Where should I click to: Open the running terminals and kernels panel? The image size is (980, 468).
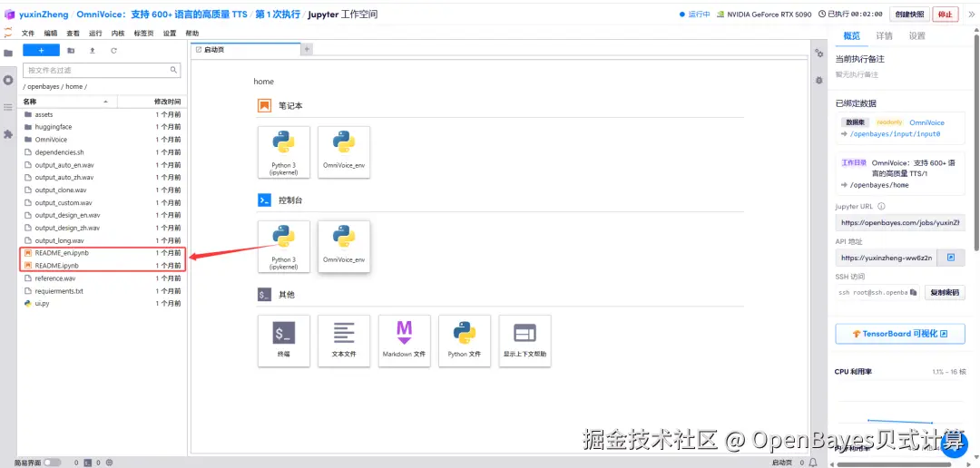[x=8, y=80]
